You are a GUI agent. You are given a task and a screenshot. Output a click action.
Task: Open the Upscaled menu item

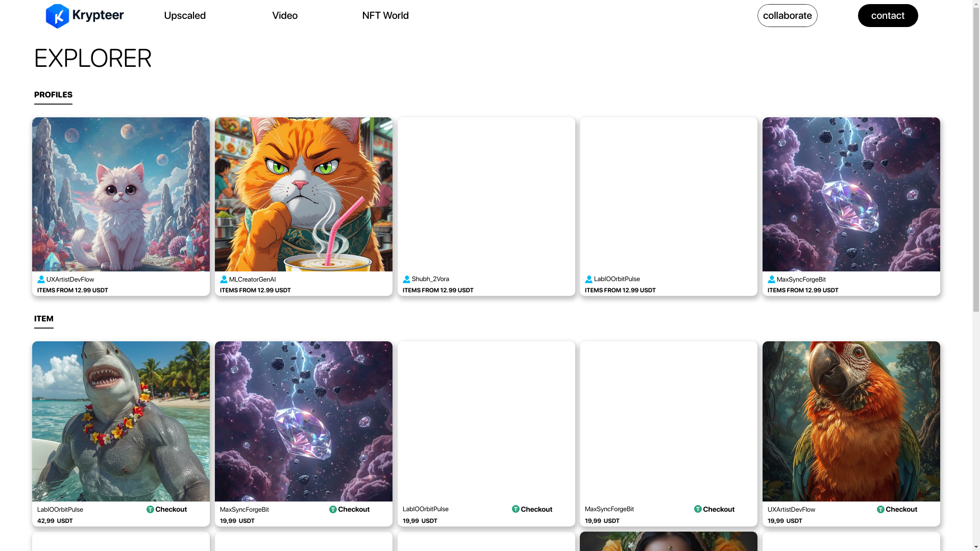(185, 16)
